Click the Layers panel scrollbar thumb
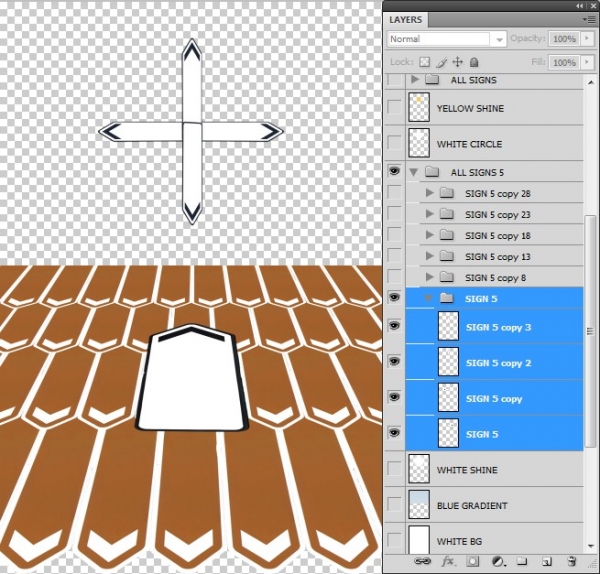This screenshot has width=600, height=574. [590, 330]
